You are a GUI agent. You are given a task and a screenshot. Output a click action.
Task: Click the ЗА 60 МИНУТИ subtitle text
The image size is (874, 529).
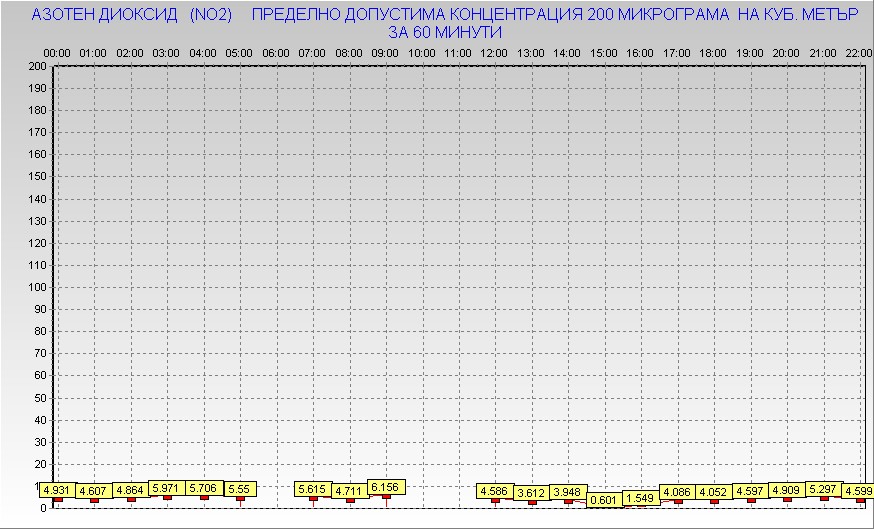(443, 32)
